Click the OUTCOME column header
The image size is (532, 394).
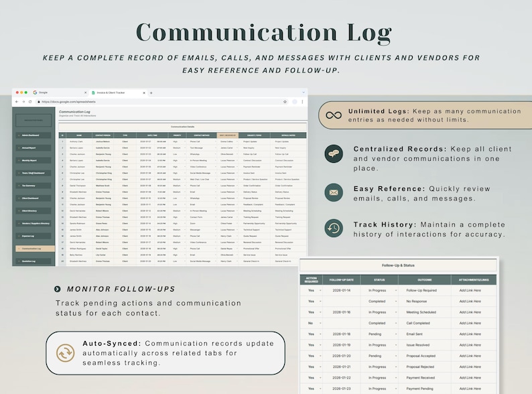[x=424, y=279]
